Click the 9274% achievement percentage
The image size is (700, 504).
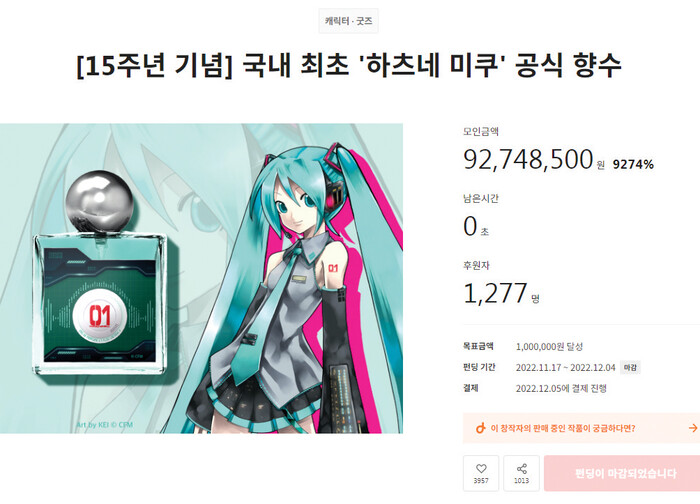(x=633, y=164)
